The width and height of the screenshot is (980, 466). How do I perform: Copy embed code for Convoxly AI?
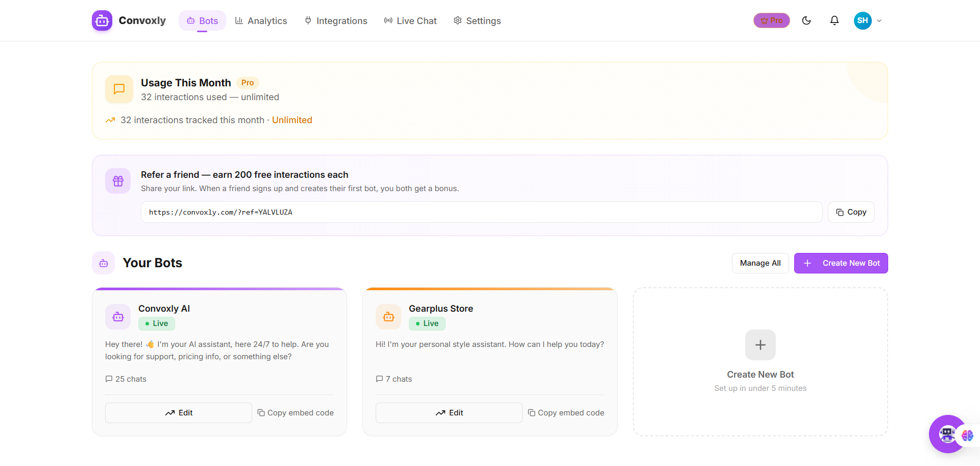[x=296, y=412]
